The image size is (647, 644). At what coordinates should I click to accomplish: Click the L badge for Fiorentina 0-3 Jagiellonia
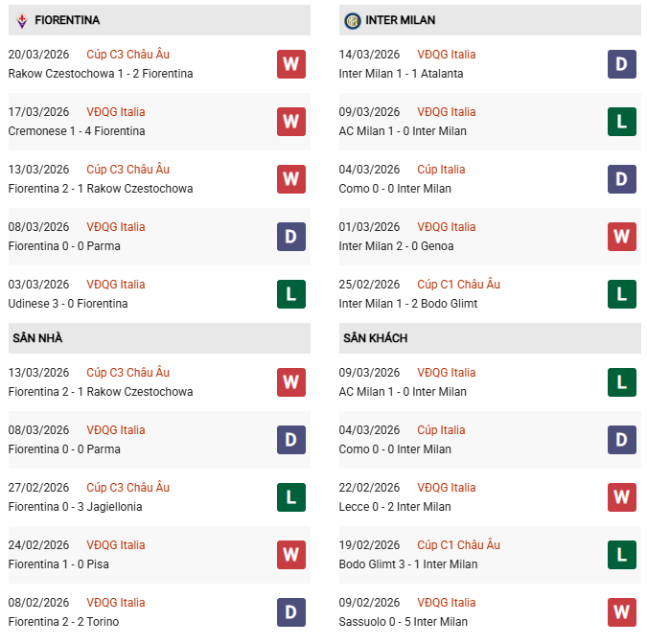point(291,497)
